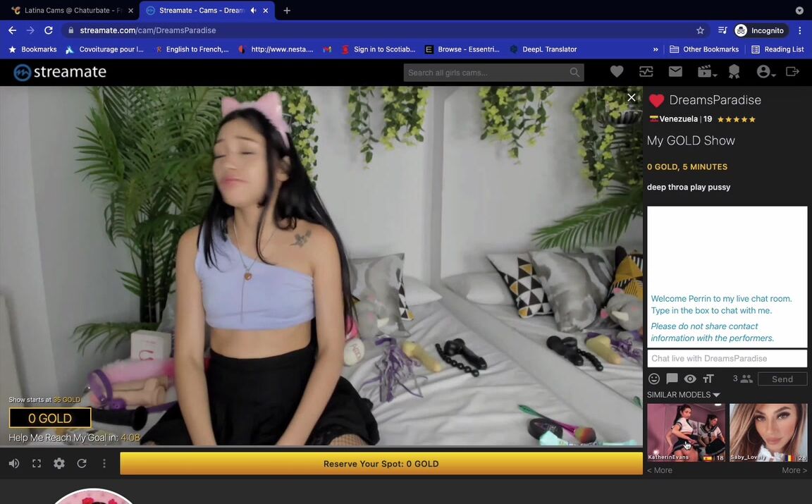Refresh the video stream with reload icon

(x=82, y=463)
